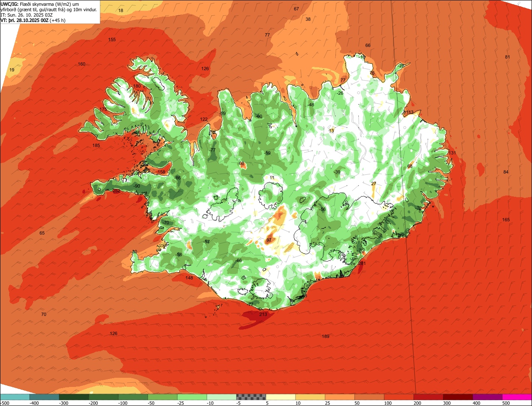
Task: Click the map value 11 in central Iceland
Action: tap(272, 178)
